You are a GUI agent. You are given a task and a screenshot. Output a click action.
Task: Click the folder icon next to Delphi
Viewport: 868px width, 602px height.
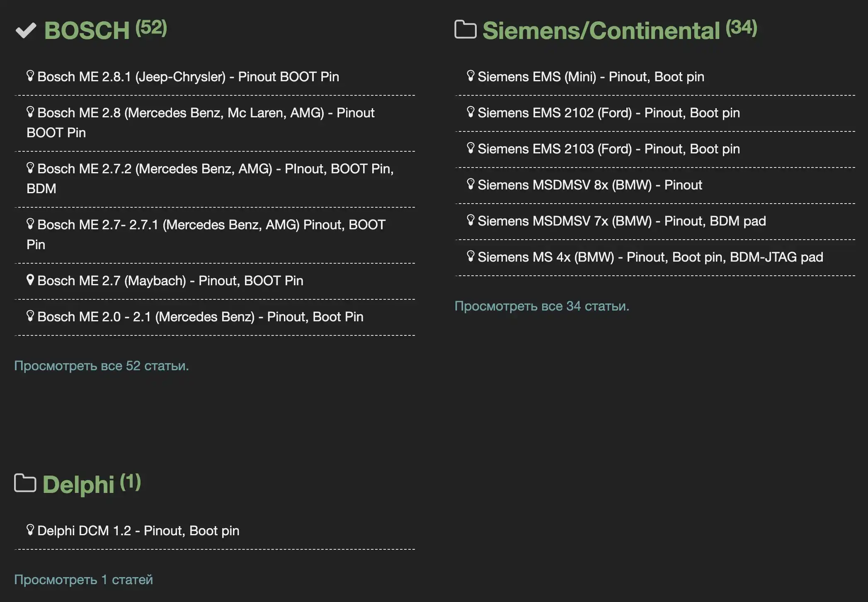(x=25, y=483)
